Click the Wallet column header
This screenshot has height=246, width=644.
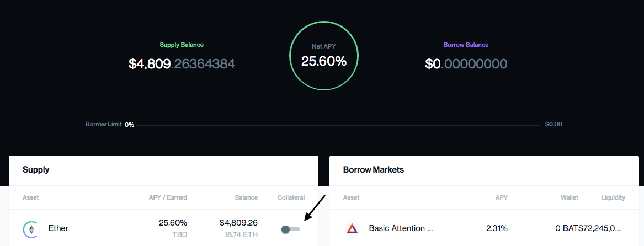click(570, 197)
